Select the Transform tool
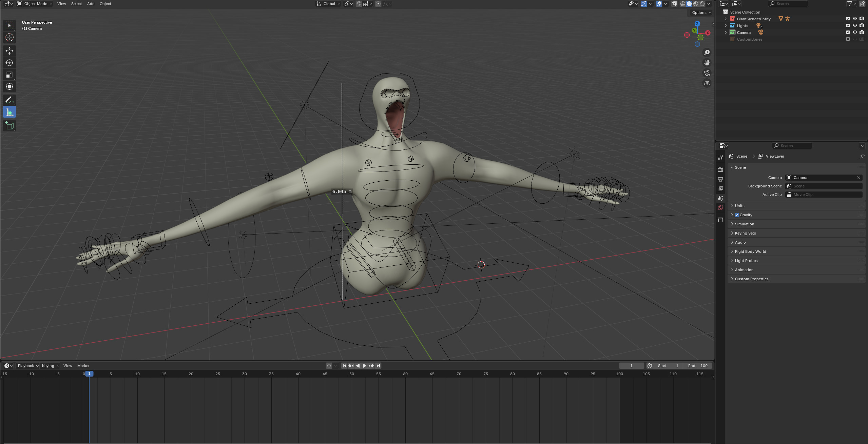 (9, 86)
